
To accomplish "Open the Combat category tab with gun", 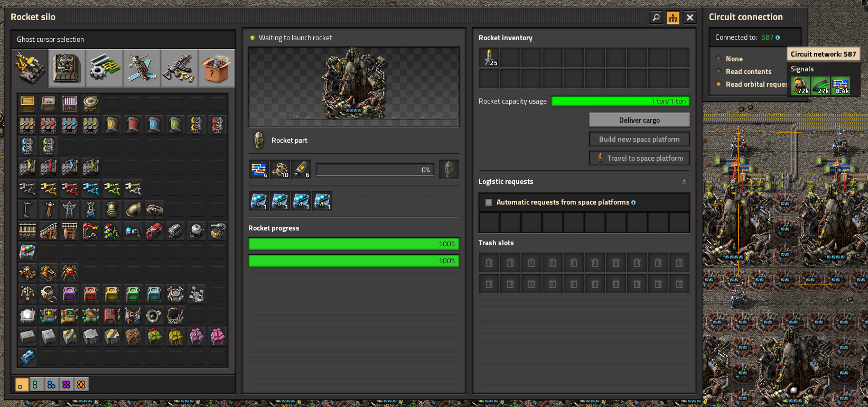I will click(179, 68).
